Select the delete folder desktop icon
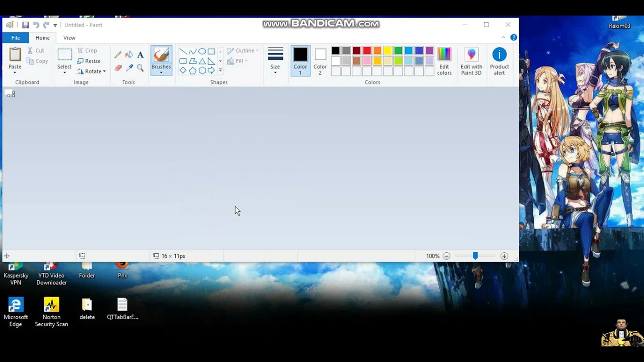Image resolution: width=644 pixels, height=362 pixels. pyautogui.click(x=87, y=309)
